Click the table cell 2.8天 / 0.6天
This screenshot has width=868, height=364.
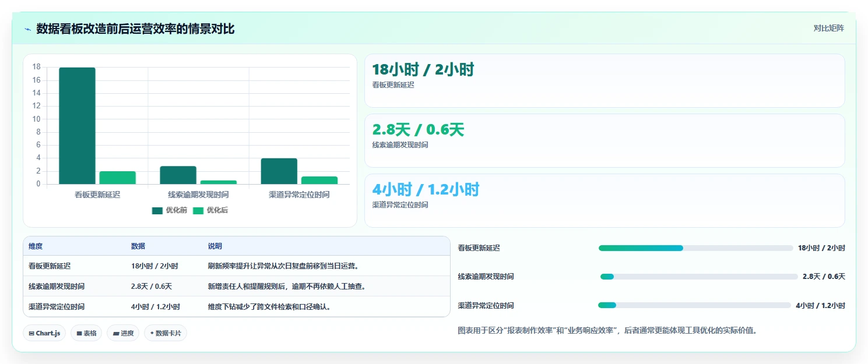tap(152, 287)
